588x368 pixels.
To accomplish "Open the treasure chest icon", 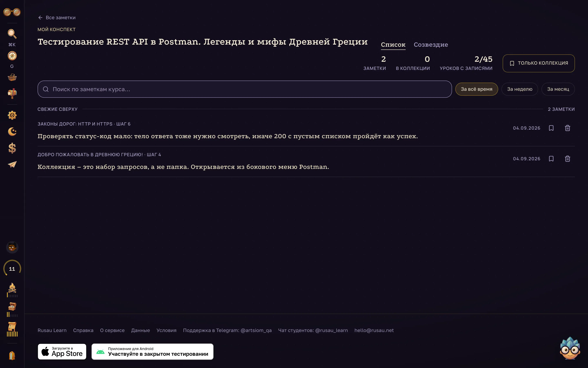I will [x=12, y=309].
